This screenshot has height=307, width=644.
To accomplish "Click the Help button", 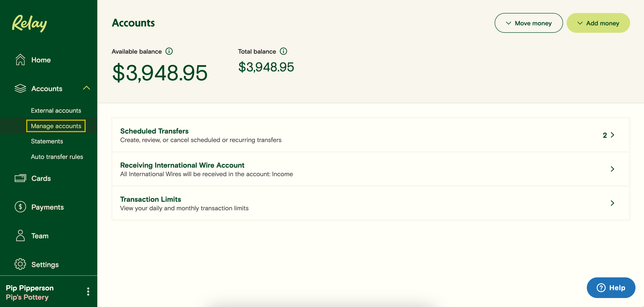I will coord(611,288).
